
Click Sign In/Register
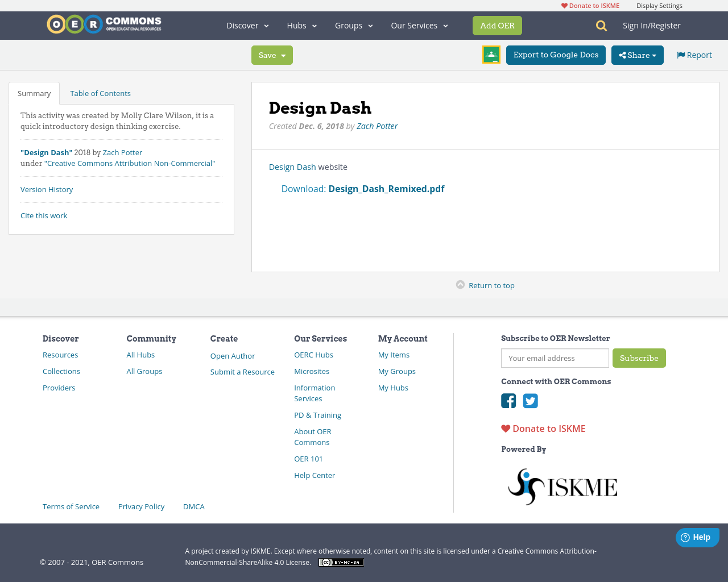[652, 26]
